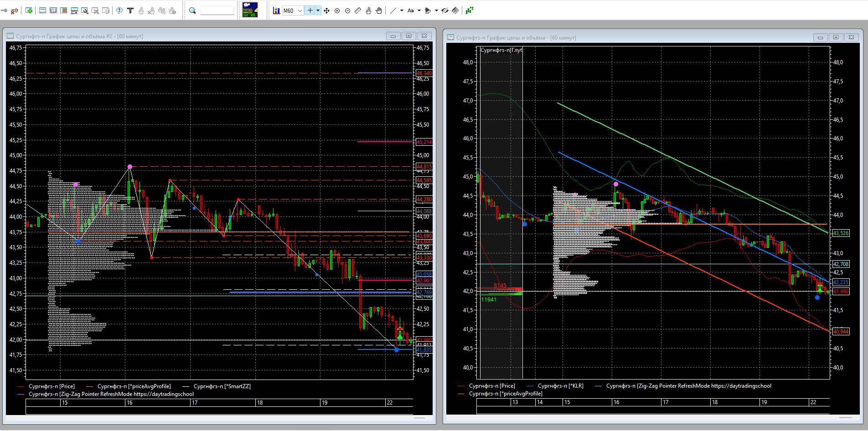
Task: Toggle the *KLR indicator legend entry
Action: click(560, 386)
